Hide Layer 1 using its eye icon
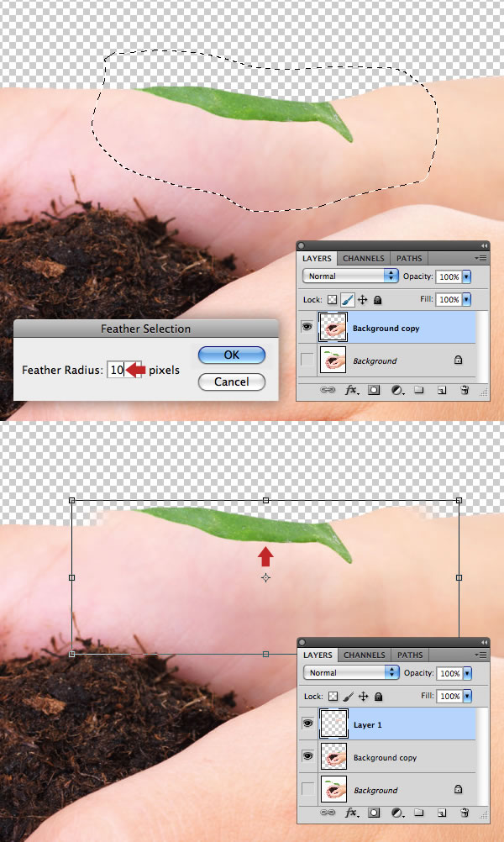The image size is (504, 842). pos(307,724)
